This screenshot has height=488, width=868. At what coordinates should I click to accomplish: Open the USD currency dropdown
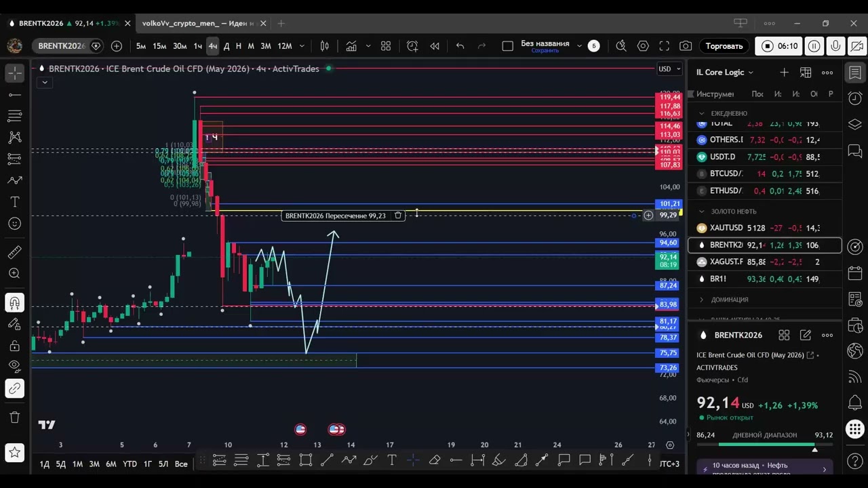669,68
